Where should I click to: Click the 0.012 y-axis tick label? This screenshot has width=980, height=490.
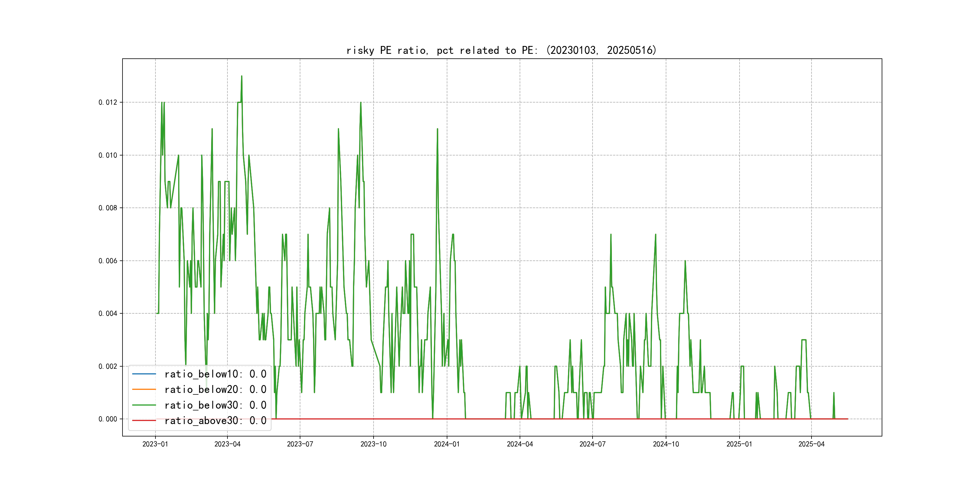(x=108, y=102)
